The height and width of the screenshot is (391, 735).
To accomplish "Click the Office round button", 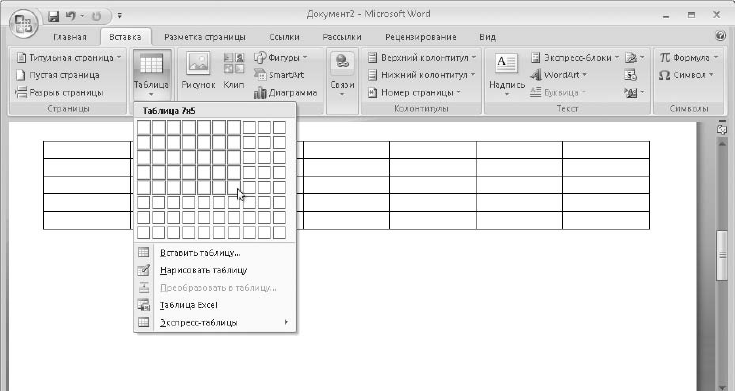I will pyautogui.click(x=23, y=23).
